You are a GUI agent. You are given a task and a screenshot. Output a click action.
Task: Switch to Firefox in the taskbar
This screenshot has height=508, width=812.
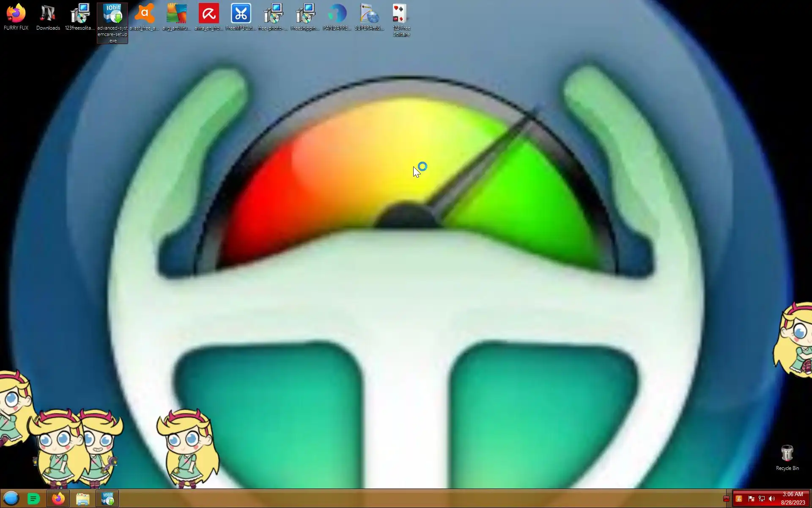tap(58, 499)
